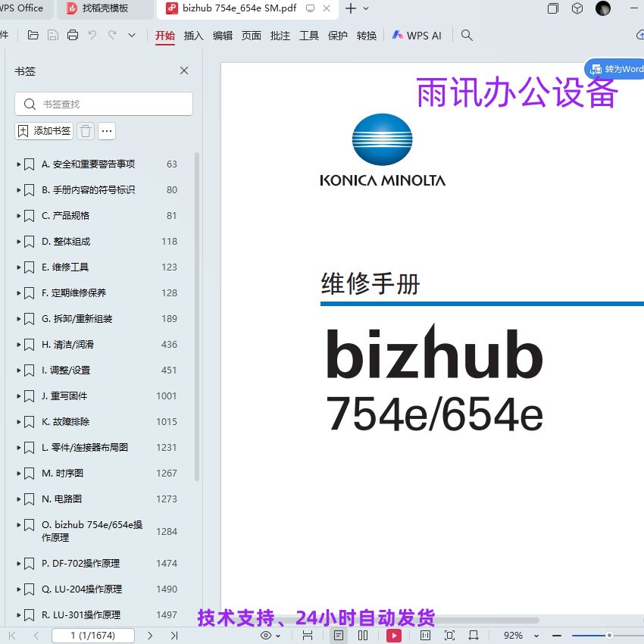Undo the last action
Screen dimensions: 644x644
coord(92,36)
